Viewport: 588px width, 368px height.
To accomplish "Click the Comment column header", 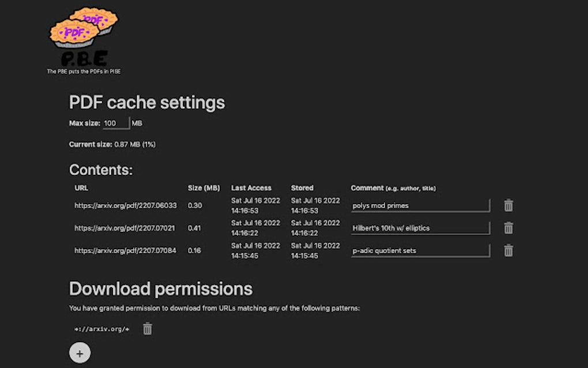I will coord(367,187).
